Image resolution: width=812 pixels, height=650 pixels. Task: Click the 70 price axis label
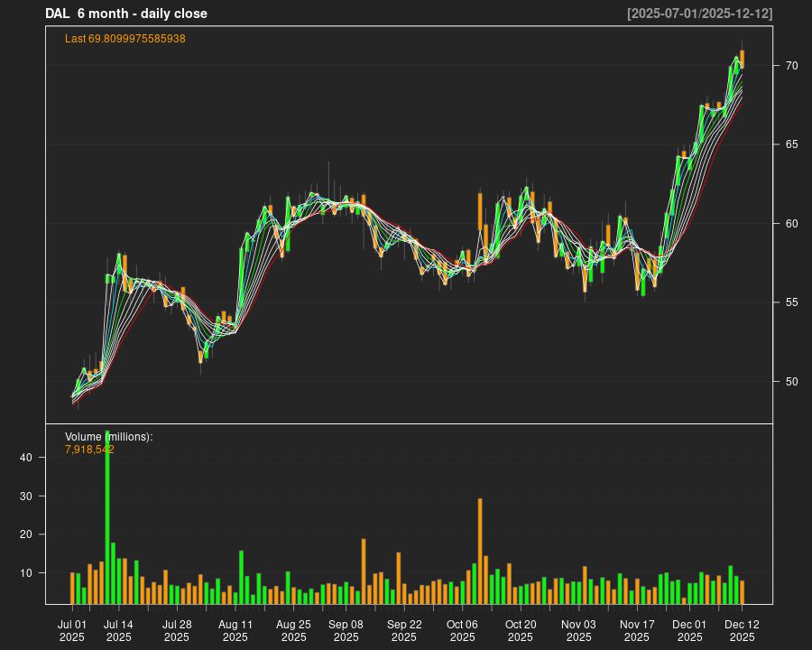[x=791, y=66]
